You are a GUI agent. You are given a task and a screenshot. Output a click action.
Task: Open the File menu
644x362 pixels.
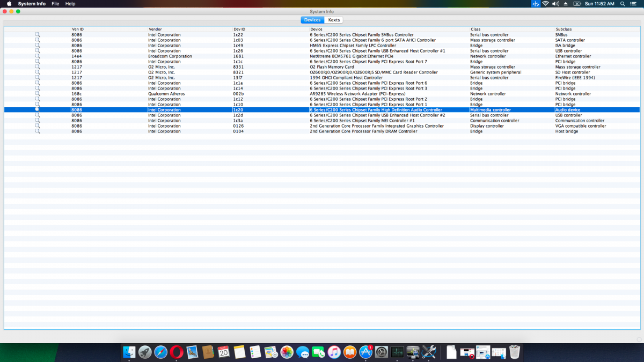point(55,4)
